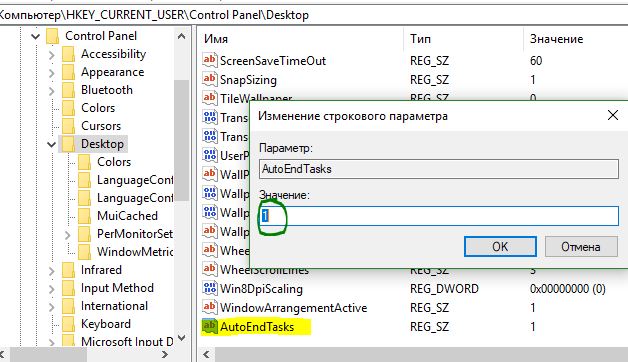628x362 pixels.
Task: Click the Keyboard folder icon
Action: 68,324
